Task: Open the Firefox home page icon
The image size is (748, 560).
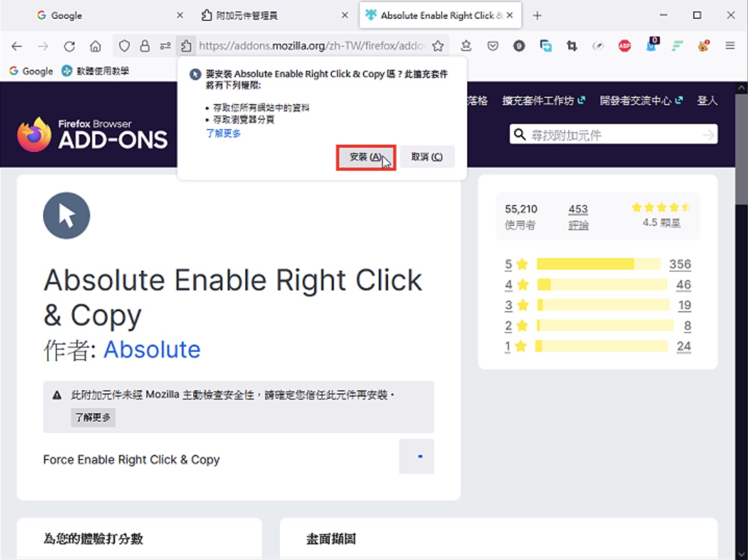Action: click(95, 46)
